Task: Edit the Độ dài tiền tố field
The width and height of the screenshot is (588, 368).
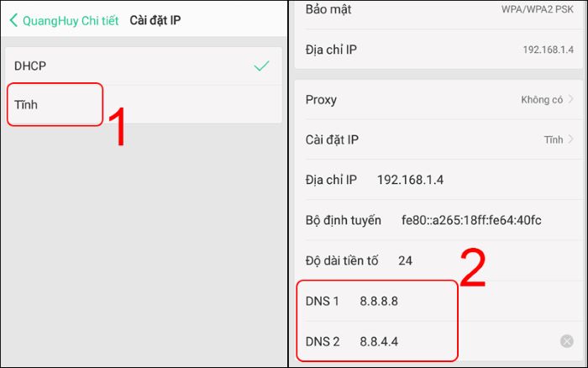Action: coord(439,260)
